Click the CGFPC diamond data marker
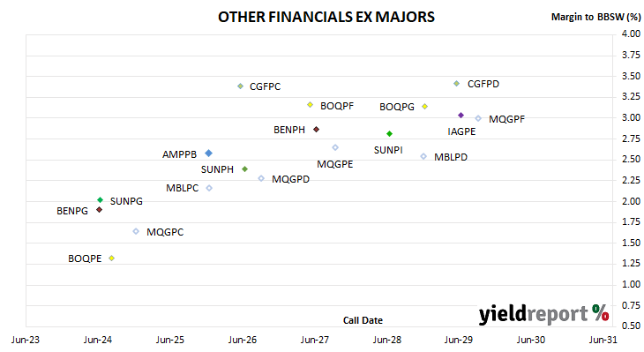644x352 pixels. coord(241,86)
